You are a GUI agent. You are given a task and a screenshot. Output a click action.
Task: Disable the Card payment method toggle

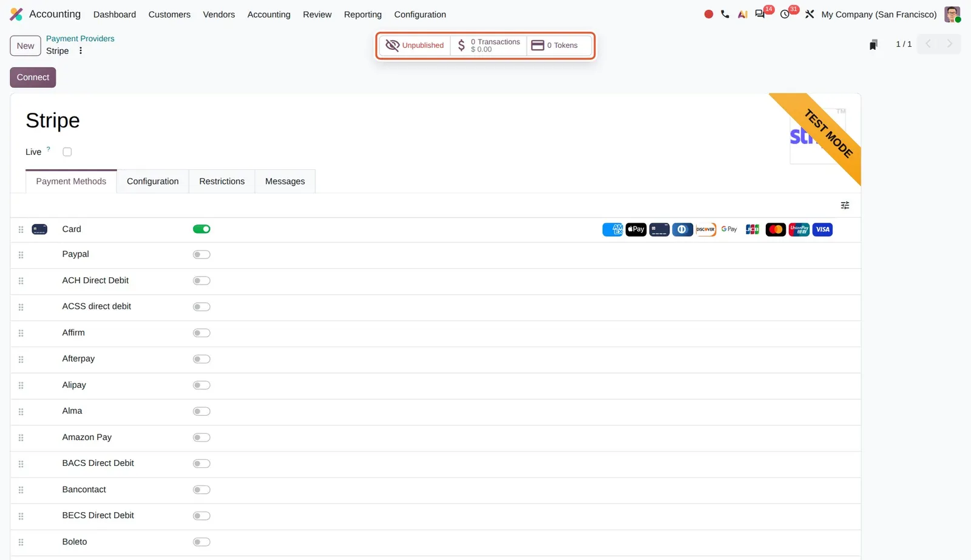point(201,229)
